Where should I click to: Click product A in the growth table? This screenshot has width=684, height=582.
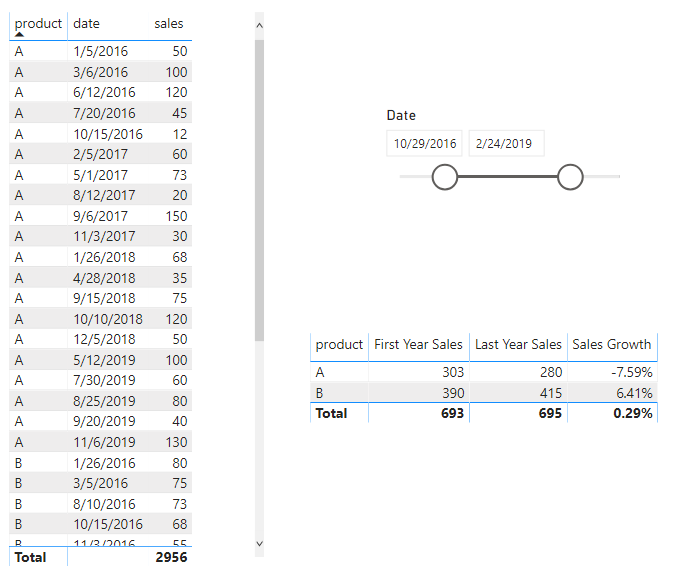click(320, 372)
